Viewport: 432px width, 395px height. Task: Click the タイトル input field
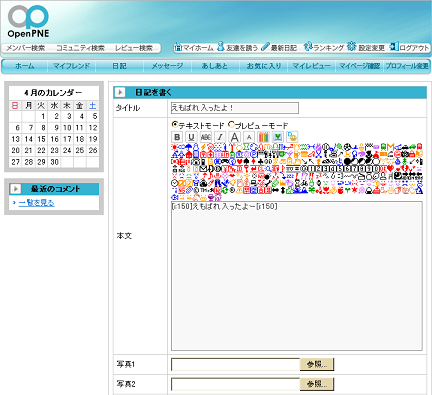[235, 108]
